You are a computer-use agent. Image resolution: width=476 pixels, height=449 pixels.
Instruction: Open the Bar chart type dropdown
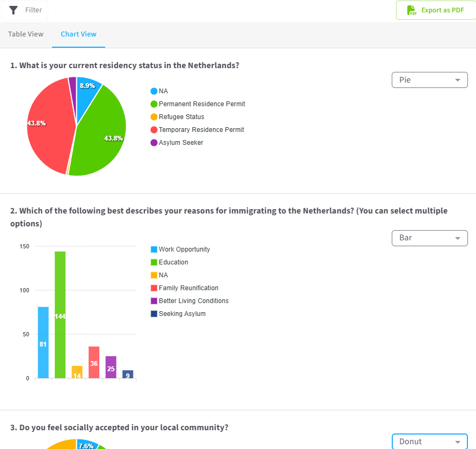429,238
